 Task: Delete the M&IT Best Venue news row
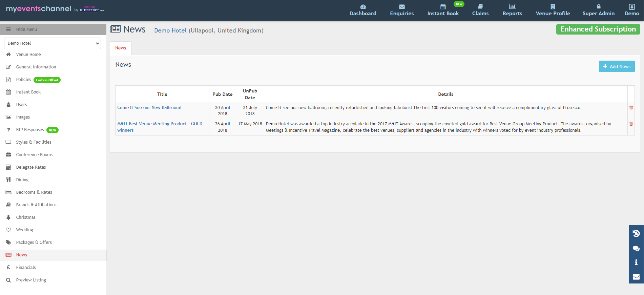631,124
